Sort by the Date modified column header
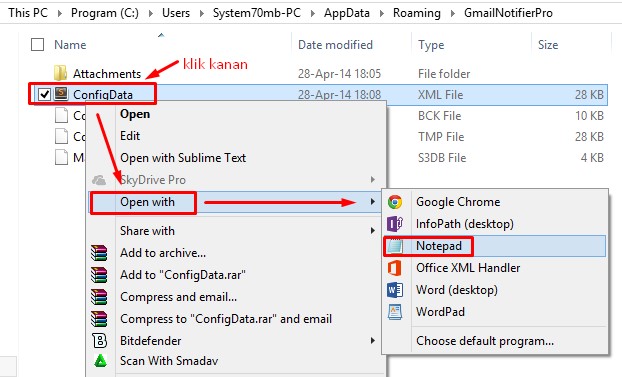 pos(335,45)
